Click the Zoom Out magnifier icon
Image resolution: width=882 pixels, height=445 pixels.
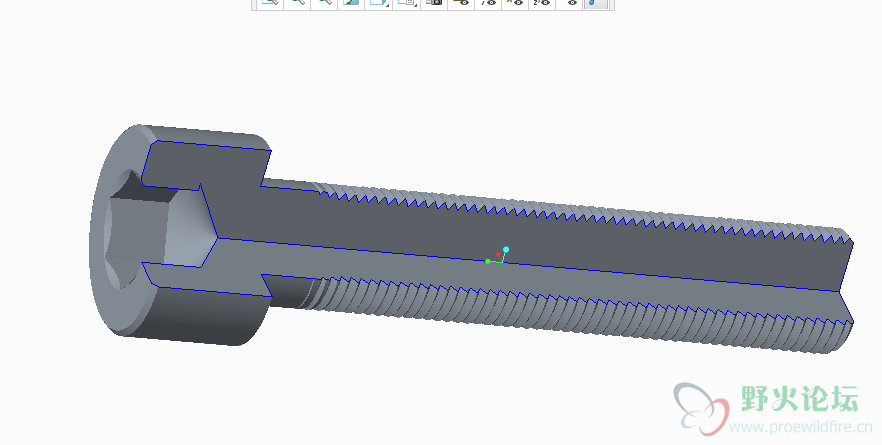[x=324, y=2]
